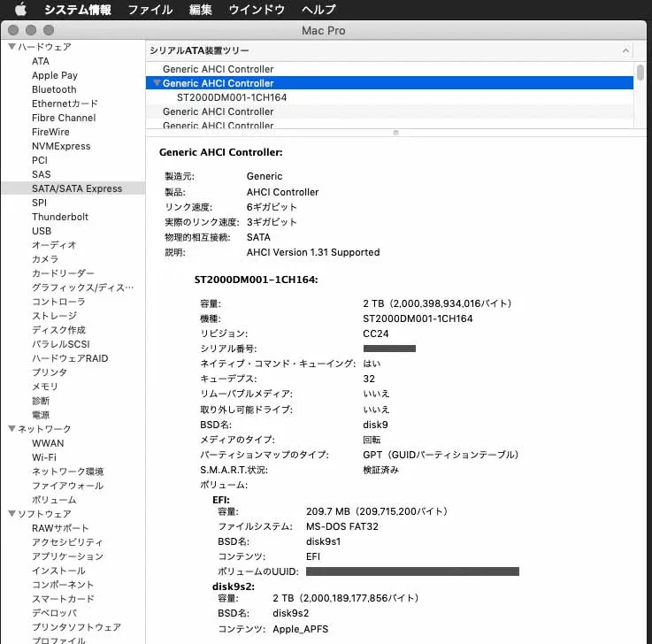Select ATA in the sidebar

coord(41,61)
